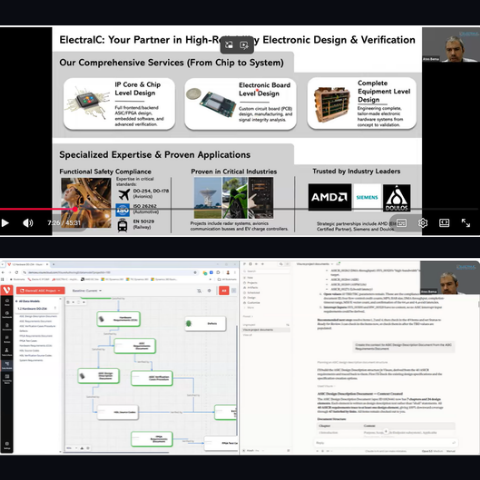Go back in the browser
This screenshot has height=480, width=480.
[x=3, y=272]
